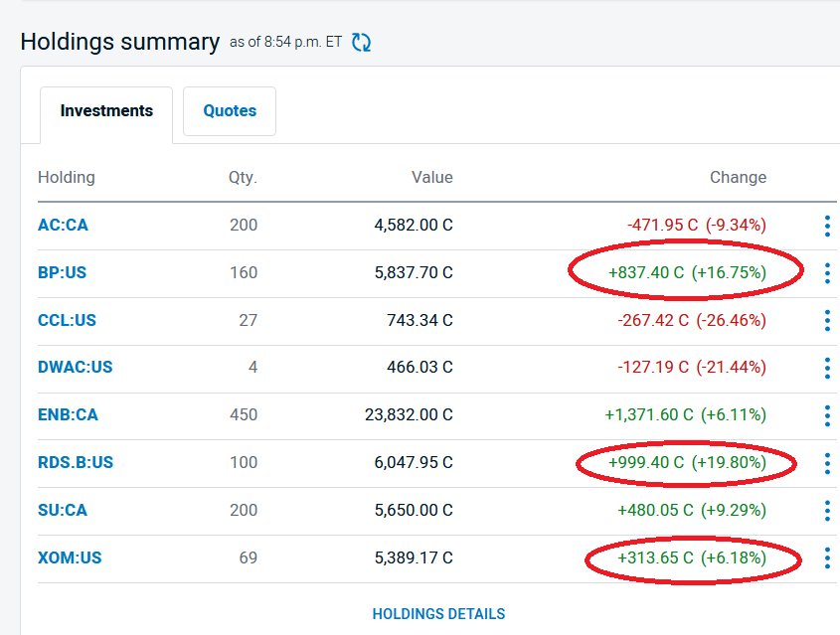Switch to the Investments tab

106,111
